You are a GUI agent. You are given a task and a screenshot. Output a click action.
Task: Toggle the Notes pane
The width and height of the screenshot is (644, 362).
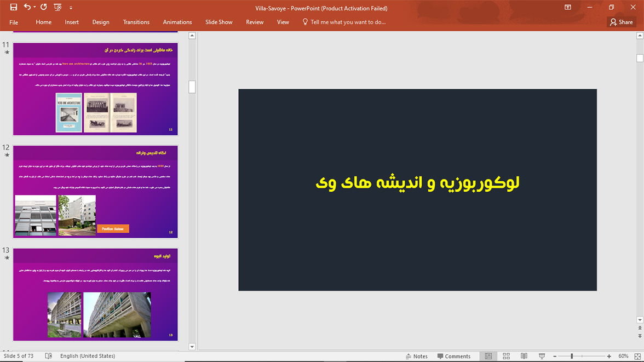(x=416, y=356)
